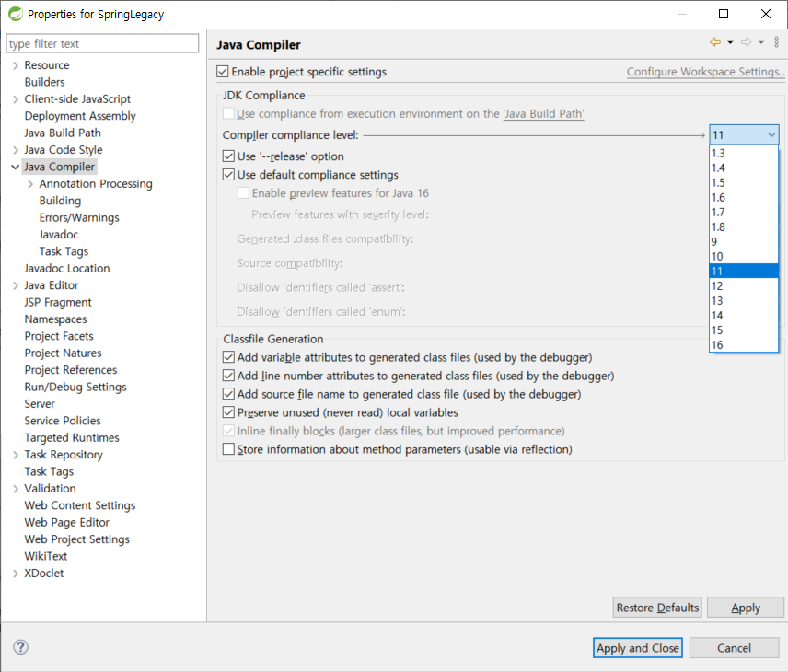Toggle Use '--release' option checkbox

point(228,156)
